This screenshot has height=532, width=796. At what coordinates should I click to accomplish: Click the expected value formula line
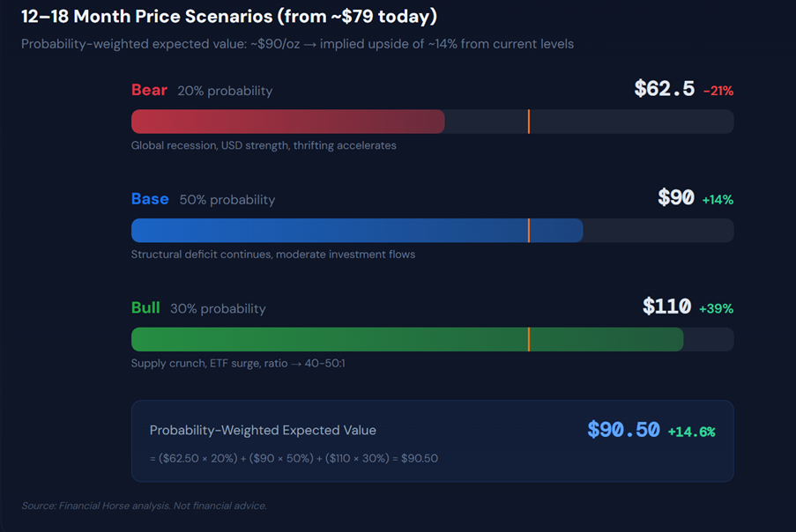[294, 458]
